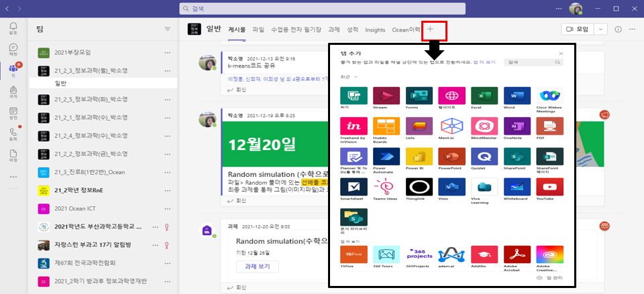
Task: Switch to the 게시물 (Posts) tab
Action: tap(237, 29)
